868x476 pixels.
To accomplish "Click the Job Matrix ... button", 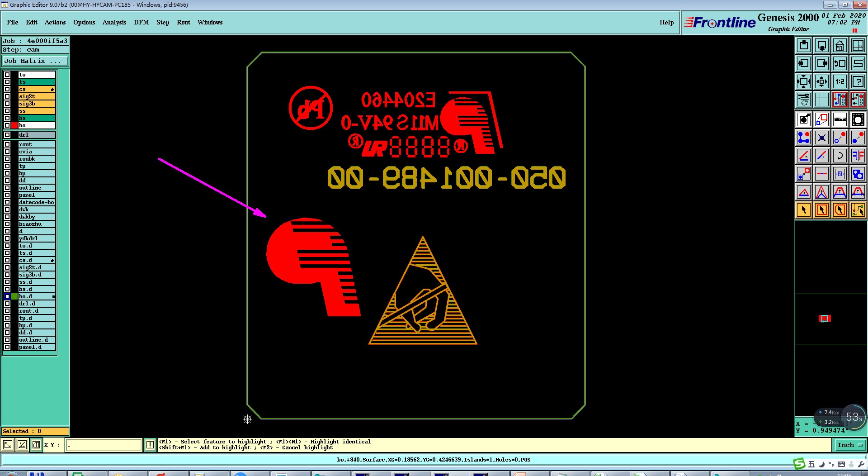I will pos(35,61).
